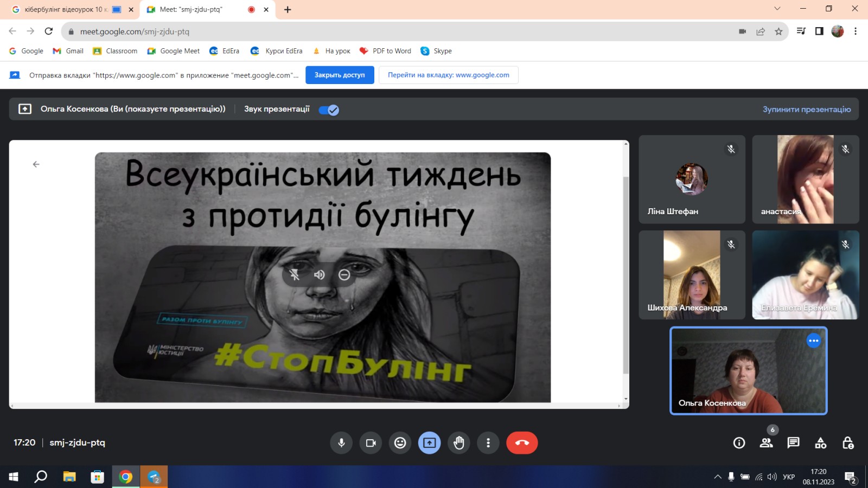Click the presentation vertical scrollbar

click(x=626, y=271)
